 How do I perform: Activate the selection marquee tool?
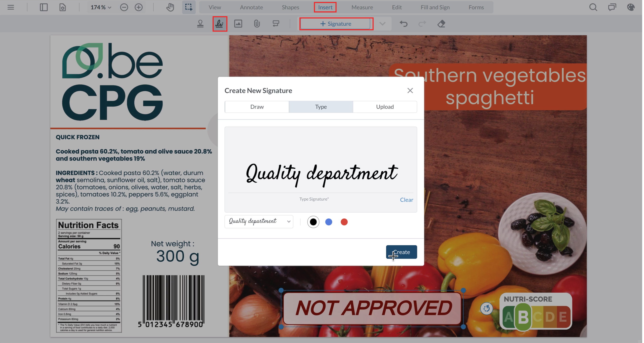point(189,7)
